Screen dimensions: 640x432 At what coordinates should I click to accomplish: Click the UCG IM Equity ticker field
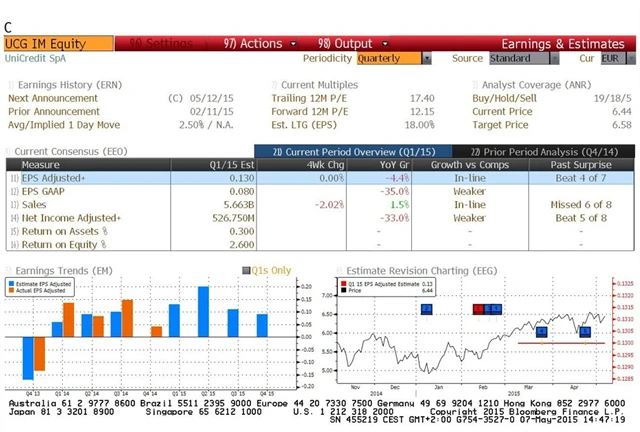click(x=58, y=44)
